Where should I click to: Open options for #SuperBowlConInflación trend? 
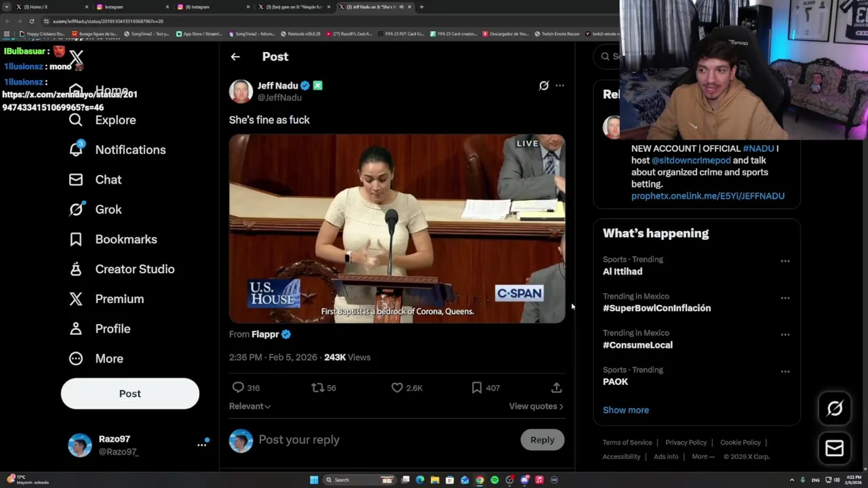[785, 298]
